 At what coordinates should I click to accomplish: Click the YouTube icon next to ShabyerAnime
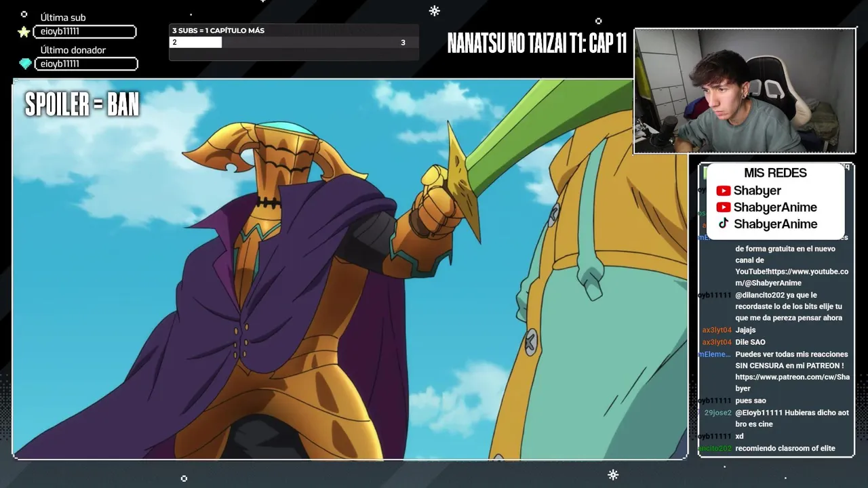724,207
